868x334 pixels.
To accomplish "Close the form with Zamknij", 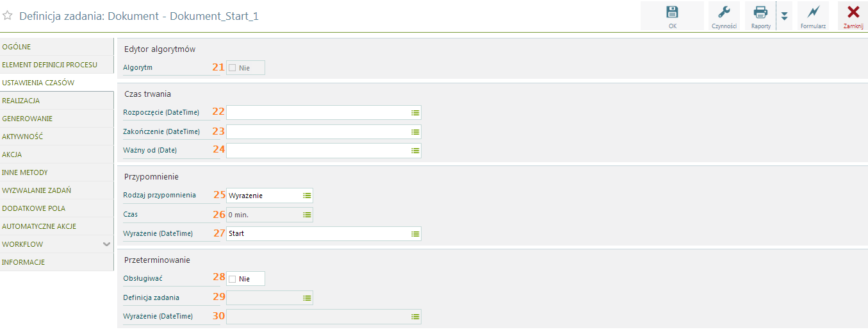I will point(853,16).
